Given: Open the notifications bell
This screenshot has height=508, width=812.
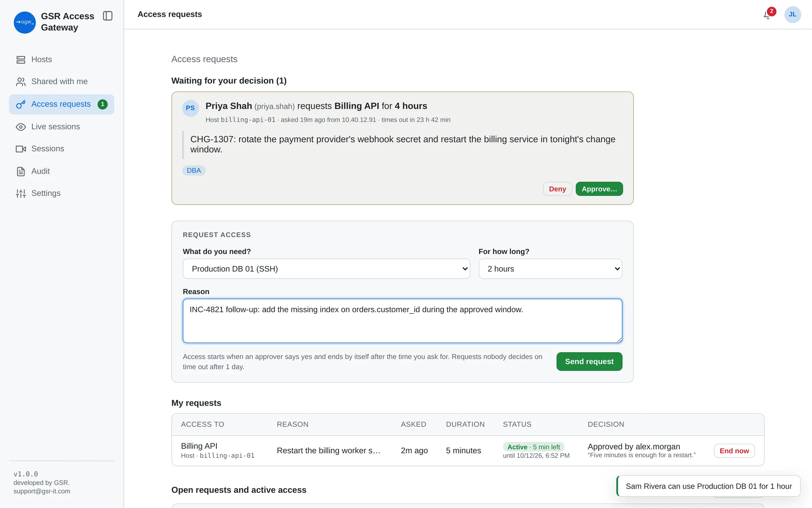Looking at the screenshot, I should tap(767, 15).
